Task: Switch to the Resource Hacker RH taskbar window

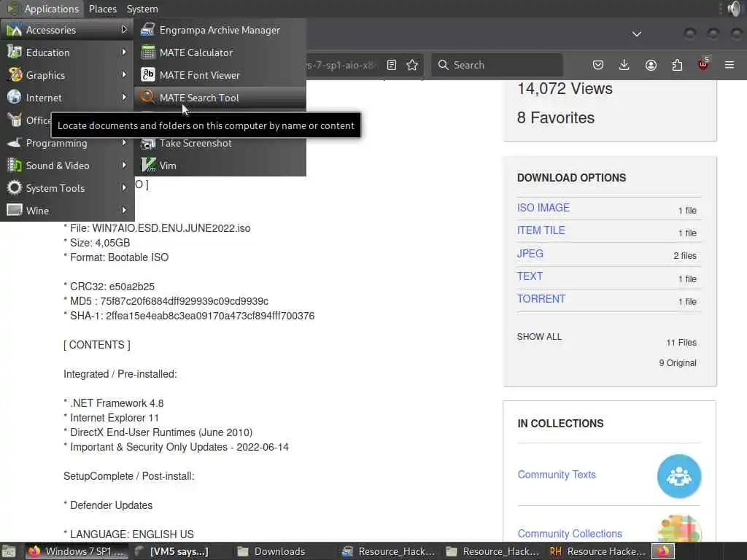Action: click(597, 551)
